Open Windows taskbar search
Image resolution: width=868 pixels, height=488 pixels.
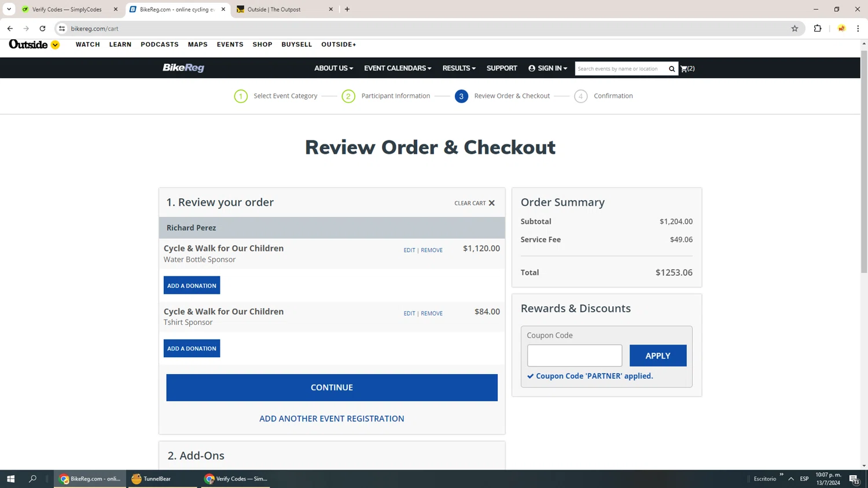coord(32,479)
